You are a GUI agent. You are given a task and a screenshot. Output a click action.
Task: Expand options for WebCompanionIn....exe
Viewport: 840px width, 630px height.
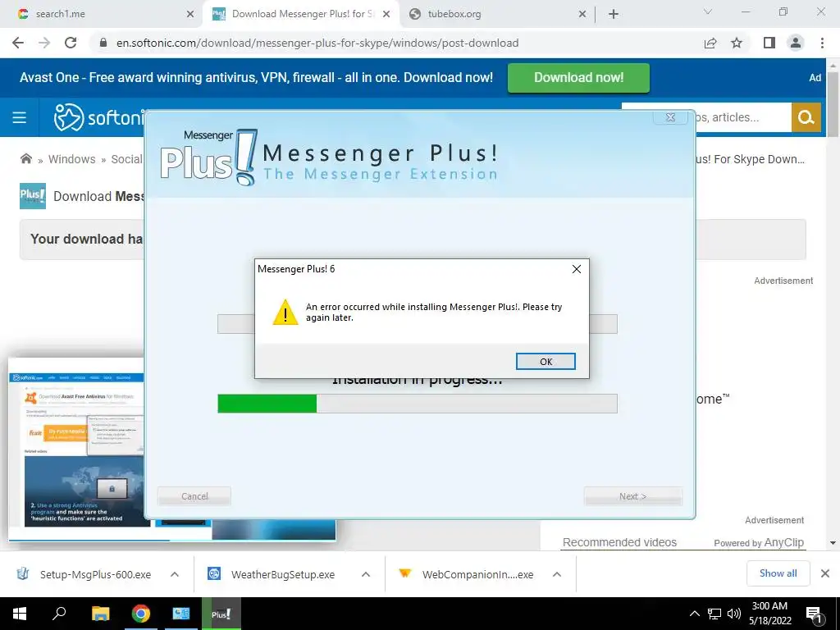(557, 574)
